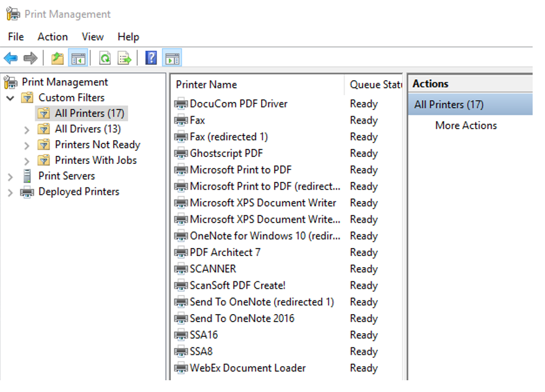545x392 pixels.
Task: Select the All Printers (17) tree item
Action: (x=90, y=113)
